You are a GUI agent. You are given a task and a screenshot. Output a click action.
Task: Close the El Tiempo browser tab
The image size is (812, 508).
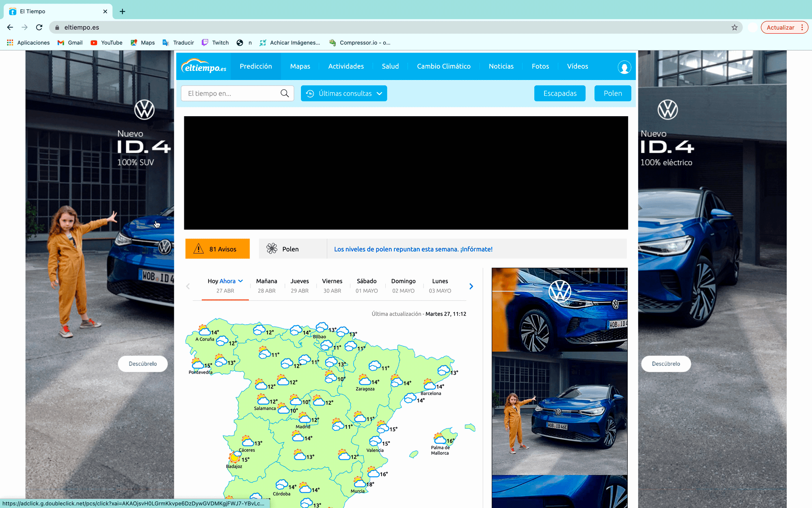105,11
